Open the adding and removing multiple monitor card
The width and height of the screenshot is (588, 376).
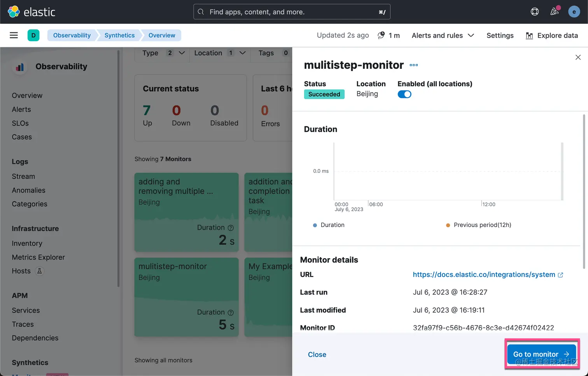[x=186, y=212]
